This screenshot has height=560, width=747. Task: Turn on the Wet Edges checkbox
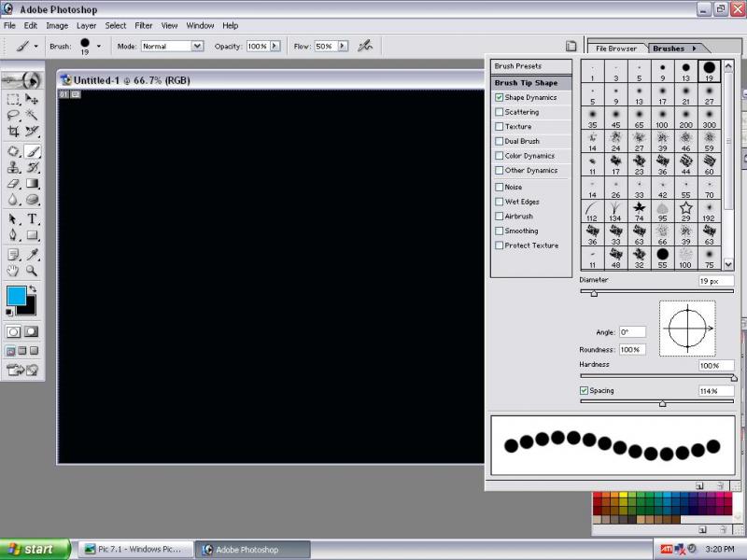click(x=500, y=202)
